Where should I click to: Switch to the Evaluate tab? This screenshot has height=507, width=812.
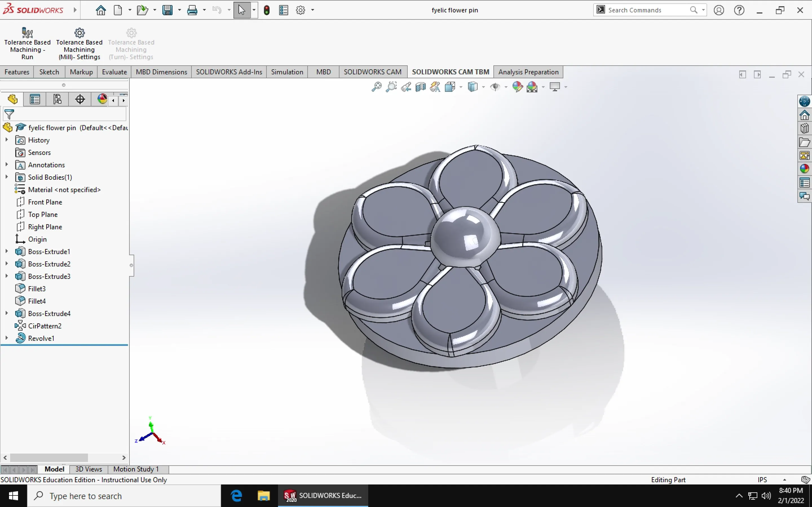[114, 72]
